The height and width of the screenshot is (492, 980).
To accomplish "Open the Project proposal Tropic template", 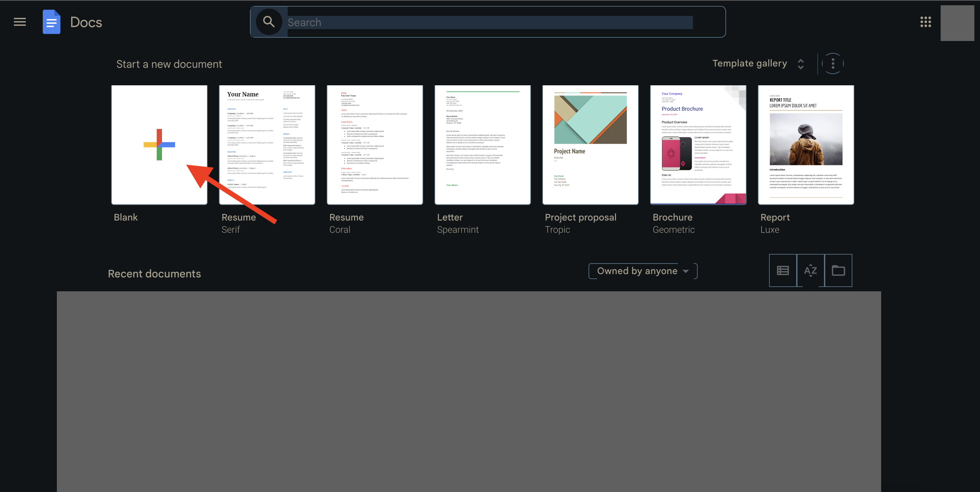I will (x=590, y=144).
